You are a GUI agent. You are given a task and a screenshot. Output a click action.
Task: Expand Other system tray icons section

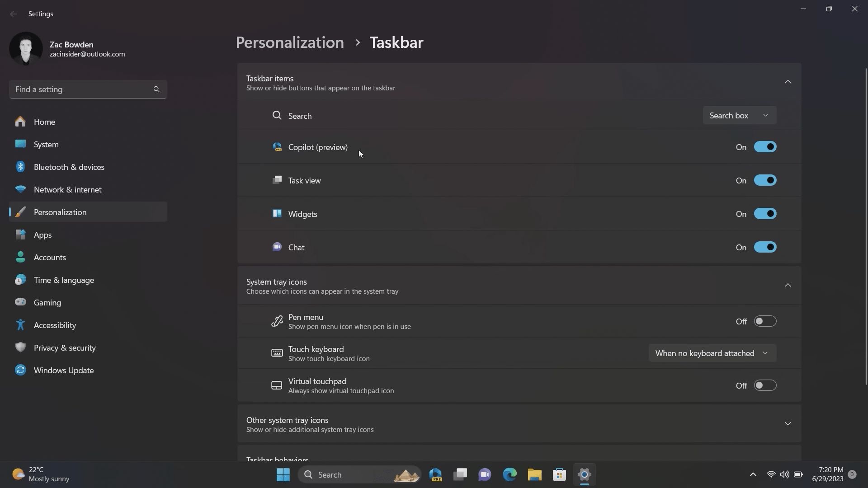click(x=788, y=424)
